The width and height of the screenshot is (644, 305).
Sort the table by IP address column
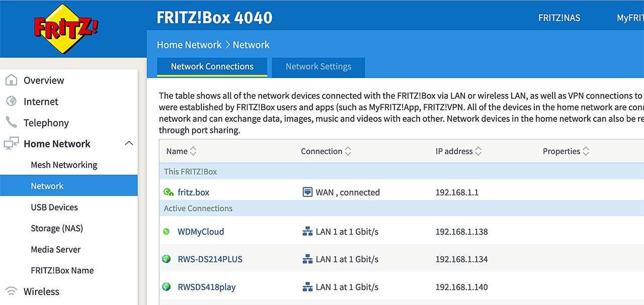pos(478,151)
